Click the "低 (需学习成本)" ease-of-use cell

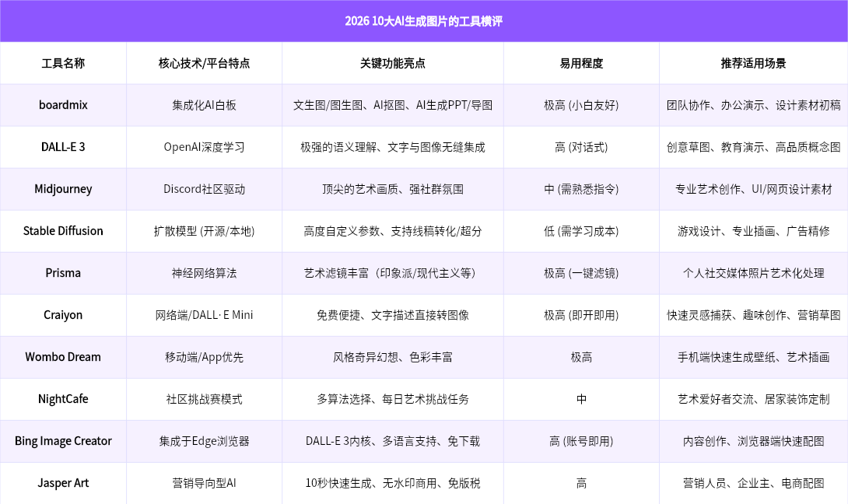[581, 231]
